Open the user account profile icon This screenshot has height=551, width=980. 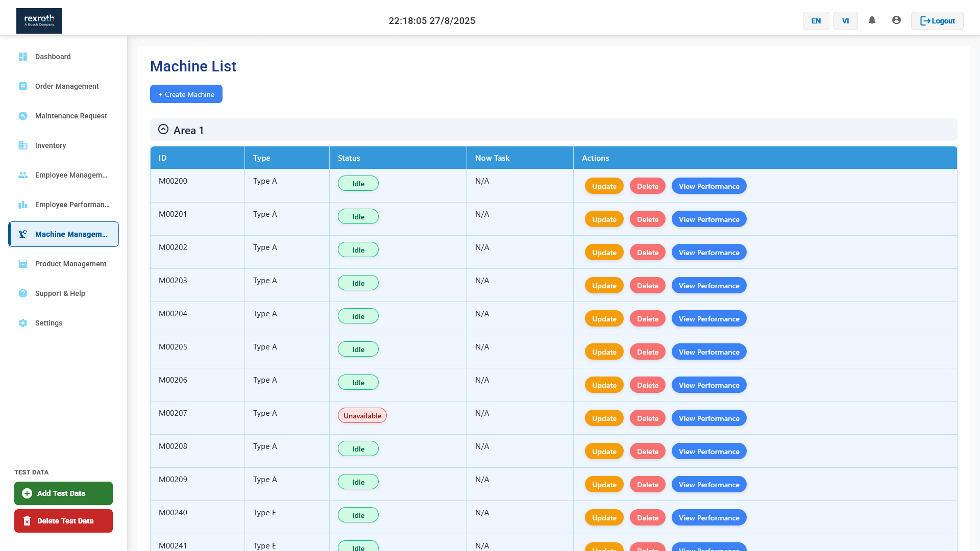click(x=896, y=20)
